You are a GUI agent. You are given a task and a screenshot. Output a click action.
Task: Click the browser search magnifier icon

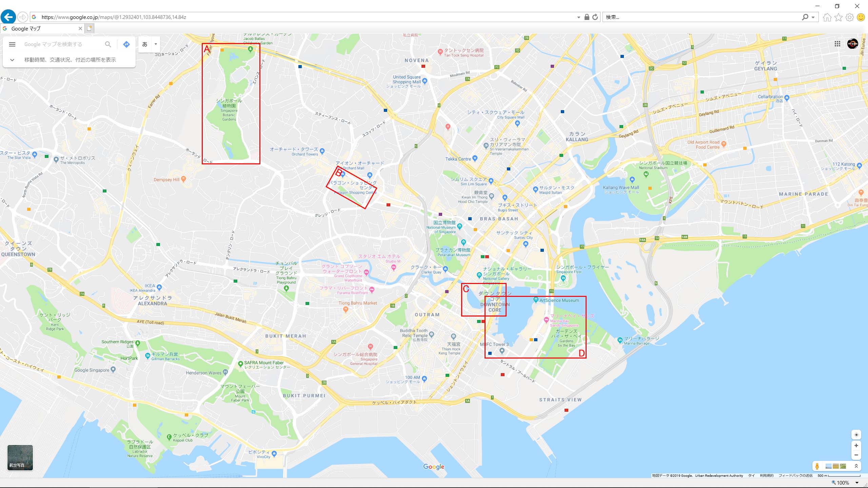coord(805,17)
